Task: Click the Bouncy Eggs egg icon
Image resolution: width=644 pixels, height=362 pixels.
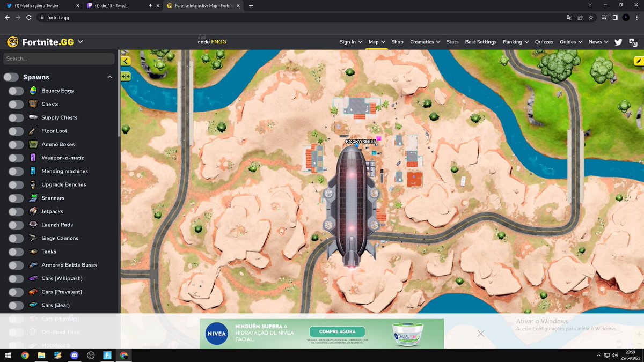Action: coord(33,91)
